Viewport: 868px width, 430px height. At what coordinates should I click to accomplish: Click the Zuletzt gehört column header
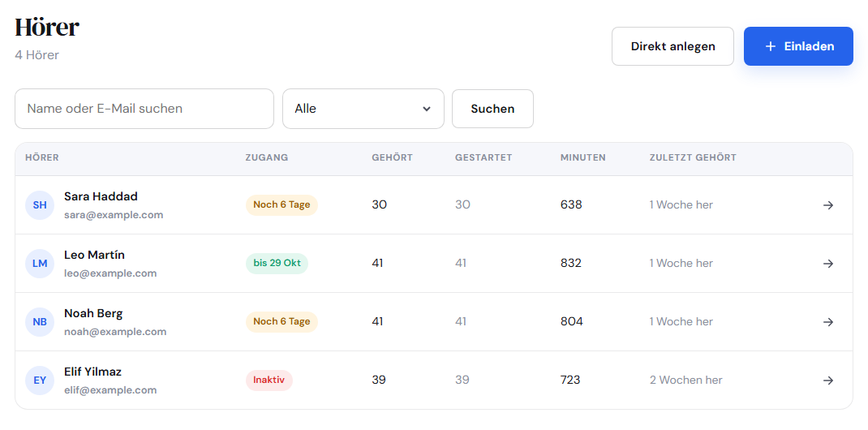693,157
